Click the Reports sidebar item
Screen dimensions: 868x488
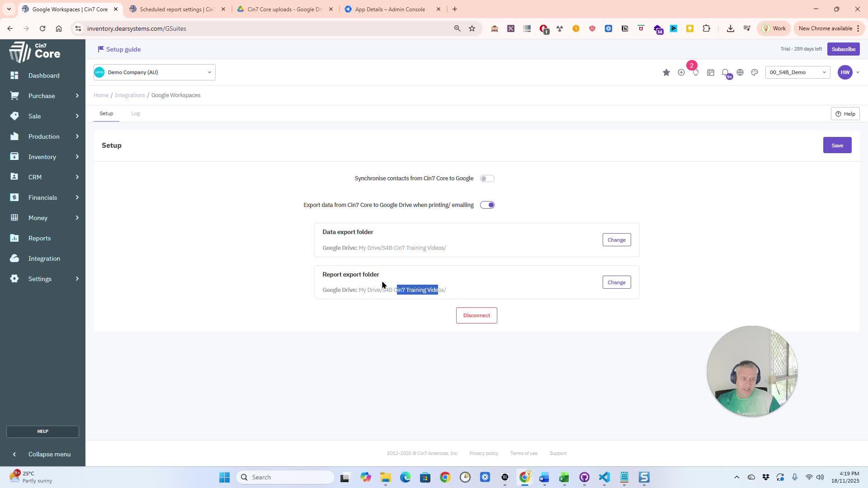click(x=39, y=238)
